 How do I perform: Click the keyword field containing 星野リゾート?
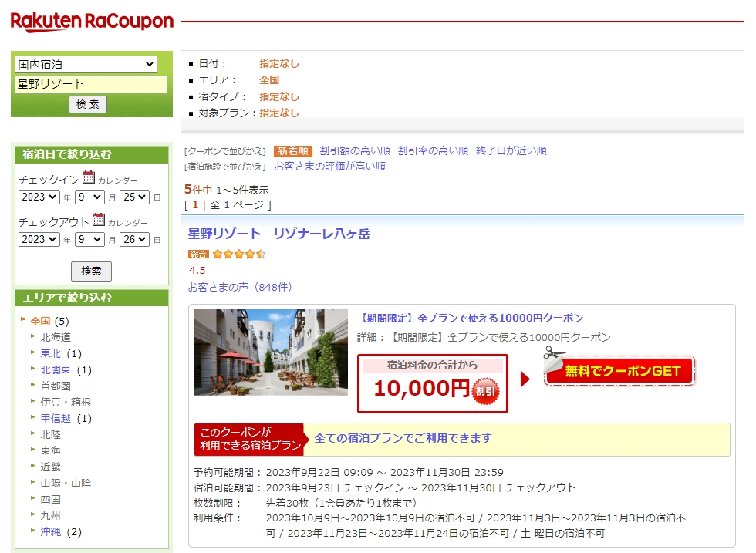pos(91,84)
